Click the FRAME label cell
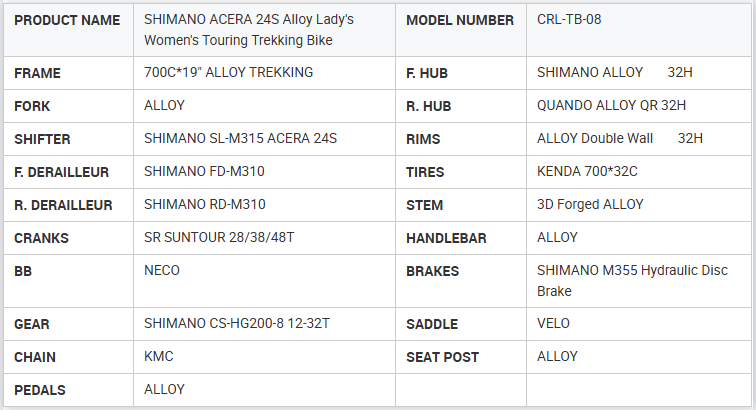Screen dimensions: 756x410 point(38,73)
